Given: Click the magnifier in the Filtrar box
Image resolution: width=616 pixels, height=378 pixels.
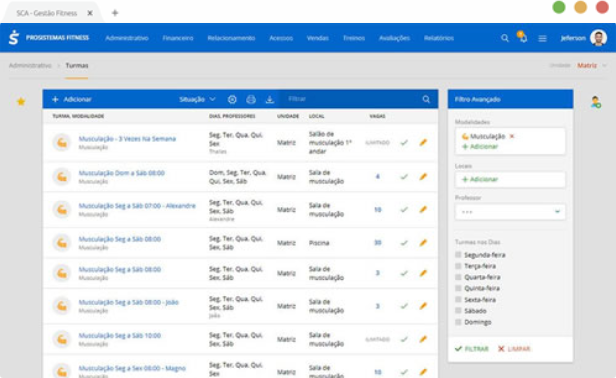Looking at the screenshot, I should [x=426, y=99].
